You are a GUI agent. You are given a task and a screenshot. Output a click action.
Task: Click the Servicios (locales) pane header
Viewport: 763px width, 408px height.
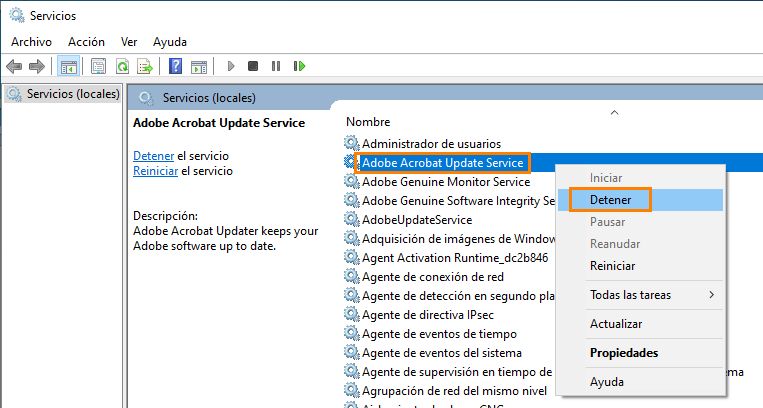point(209,97)
